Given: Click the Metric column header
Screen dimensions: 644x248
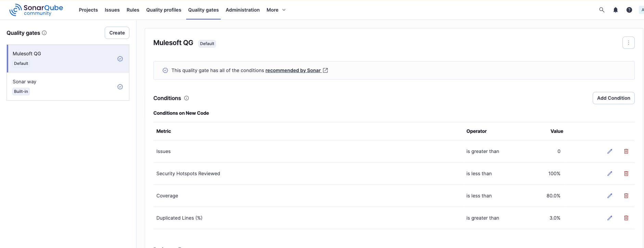Looking at the screenshot, I should click(164, 131).
